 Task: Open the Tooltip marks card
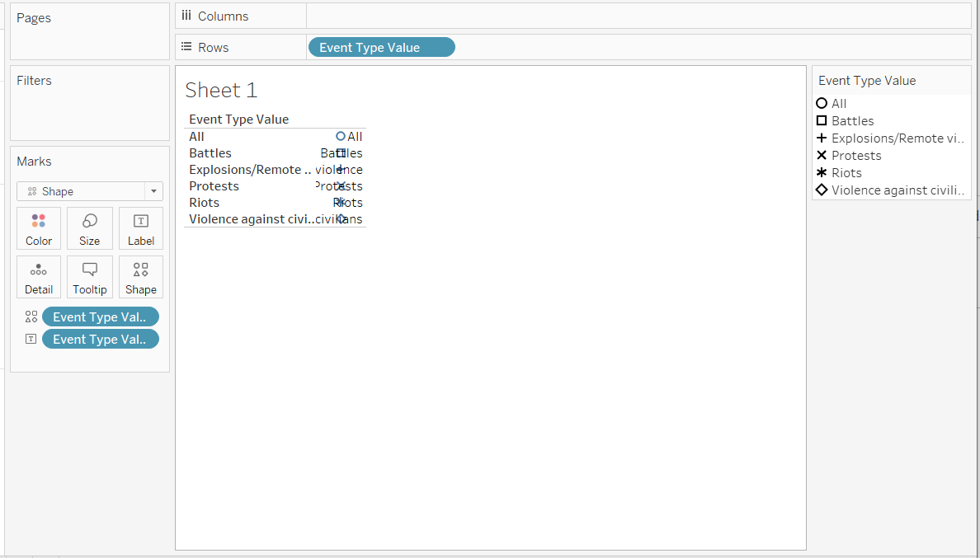89,277
